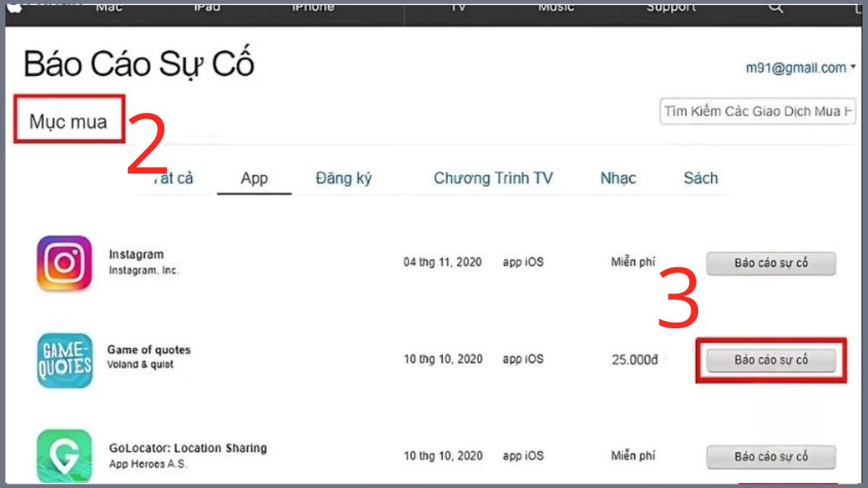This screenshot has width=868, height=488.
Task: Select the Nhạc tab
Action: pos(619,179)
